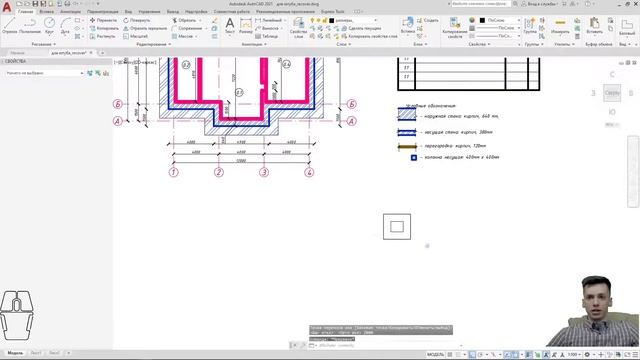
Task: Click the Массив (Array) tool
Action: (x=182, y=36)
